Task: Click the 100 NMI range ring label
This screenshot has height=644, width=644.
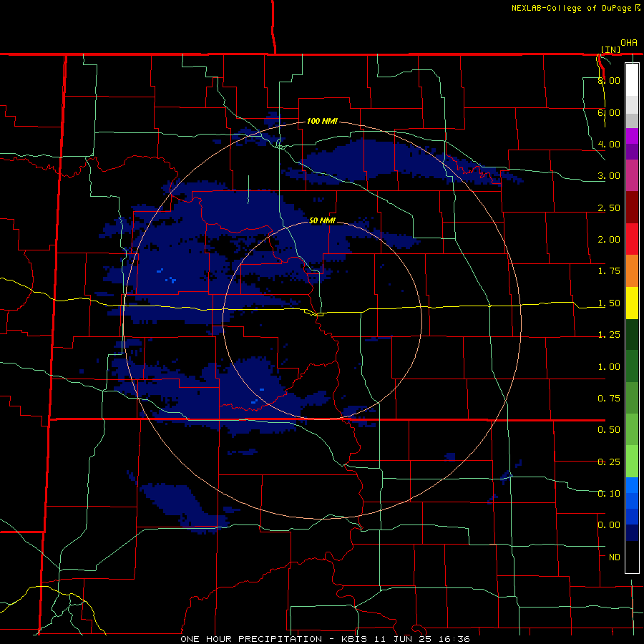Action: 322,121
